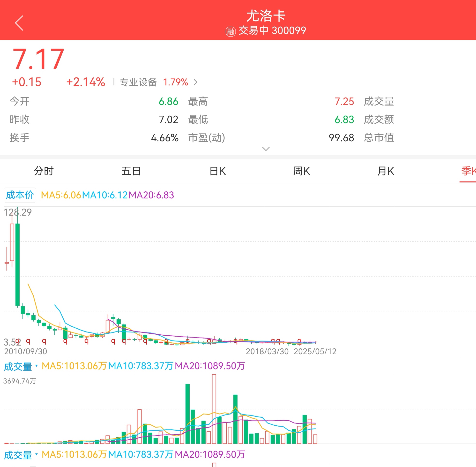Screen dimensions: 476x467
Task: Tap the tallest red volume bar
Action: 214,409
